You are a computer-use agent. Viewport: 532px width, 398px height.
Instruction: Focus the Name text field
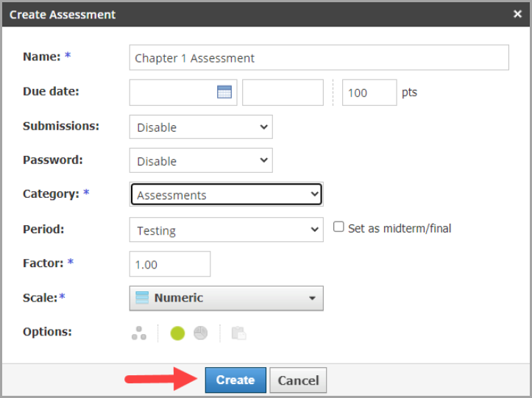[x=319, y=58]
